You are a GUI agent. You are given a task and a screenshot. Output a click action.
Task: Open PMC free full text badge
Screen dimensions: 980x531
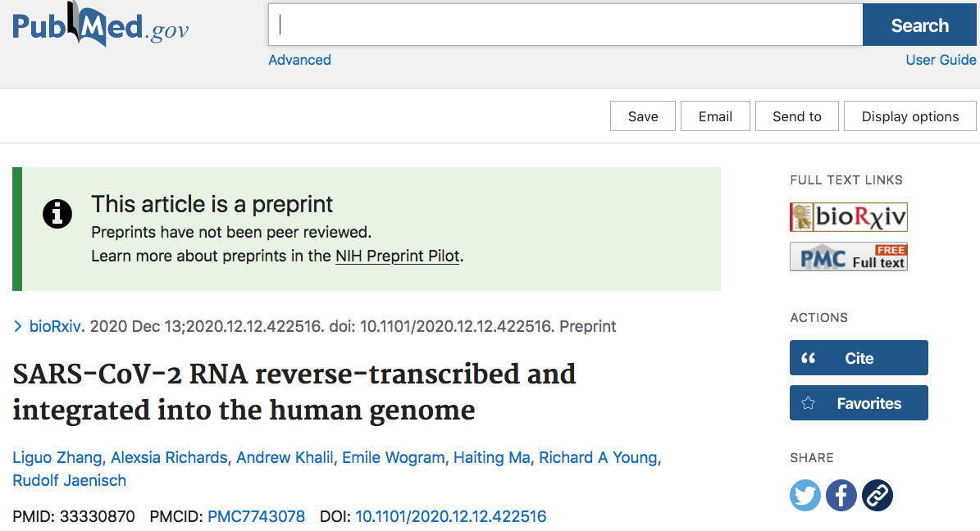pos(848,256)
